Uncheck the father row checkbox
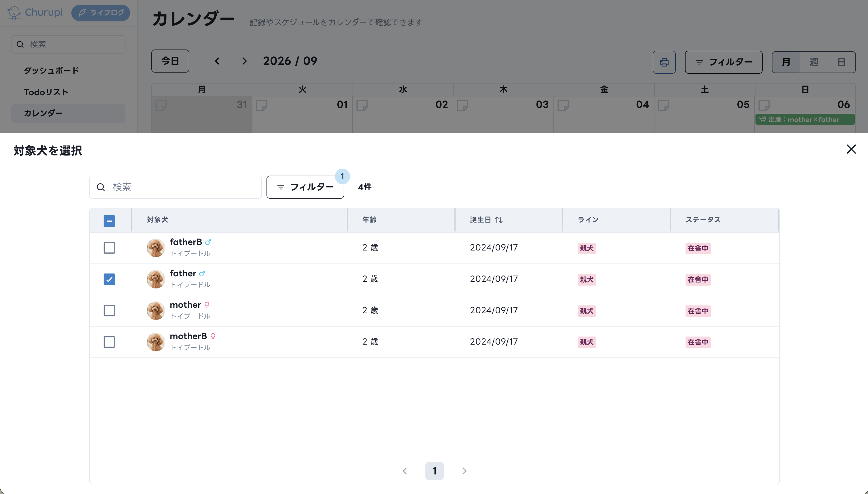Image resolution: width=868 pixels, height=494 pixels. (x=109, y=279)
